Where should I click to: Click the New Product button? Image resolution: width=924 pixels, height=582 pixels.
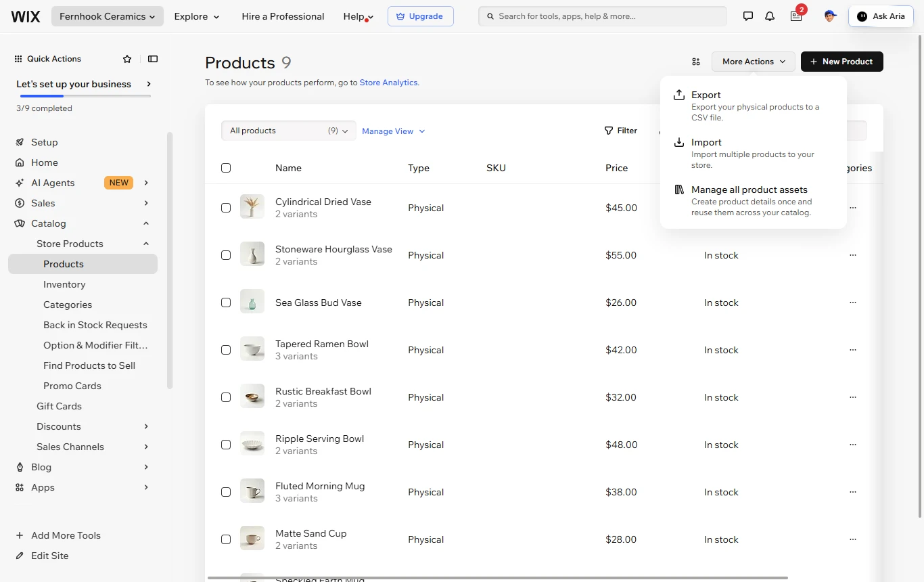coord(842,62)
